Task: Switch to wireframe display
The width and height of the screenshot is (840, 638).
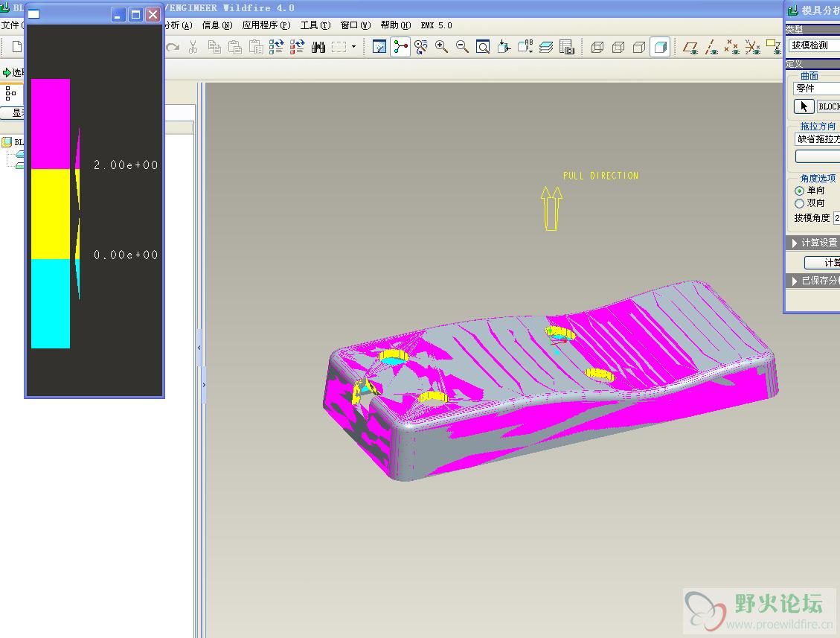Action: coord(597,47)
